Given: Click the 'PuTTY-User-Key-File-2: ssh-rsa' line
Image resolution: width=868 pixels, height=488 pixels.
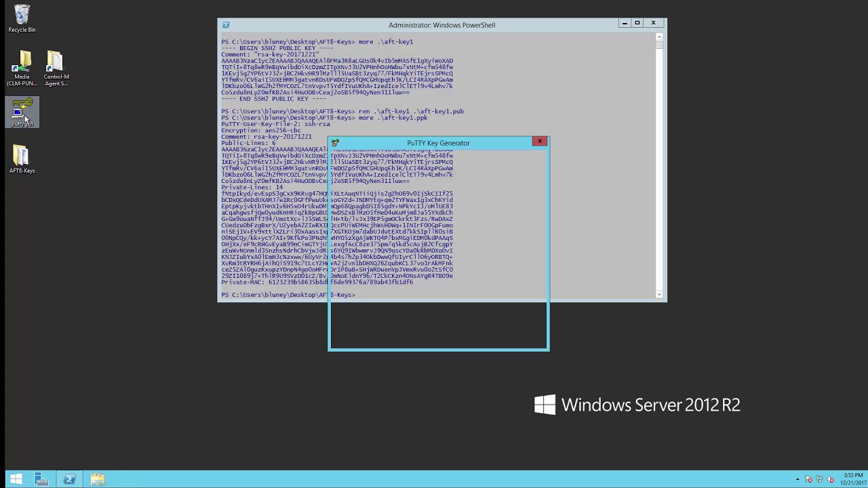Looking at the screenshot, I should [275, 124].
